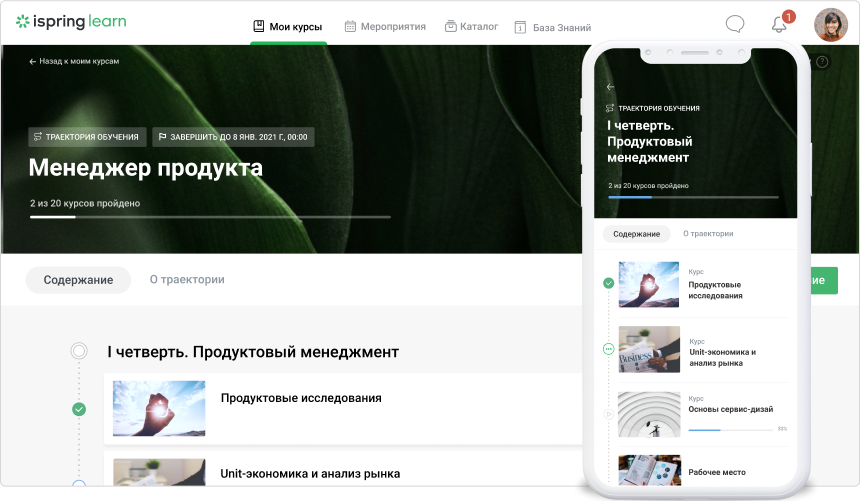This screenshot has height=501, width=860.
Task: Open База Знаний in the top navigation
Action: [551, 28]
